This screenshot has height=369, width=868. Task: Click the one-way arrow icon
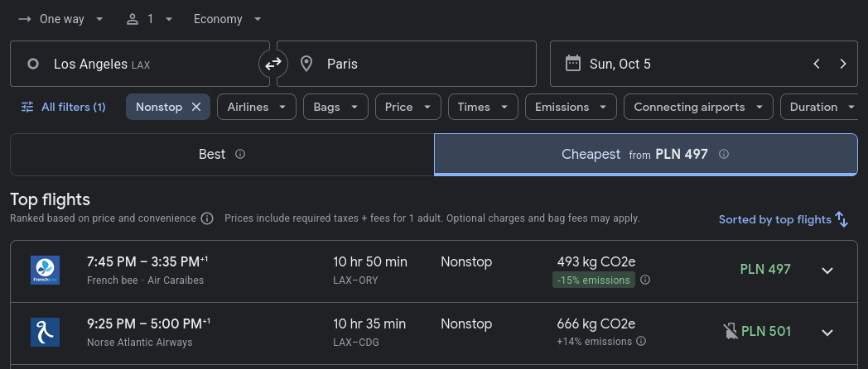[x=24, y=19]
